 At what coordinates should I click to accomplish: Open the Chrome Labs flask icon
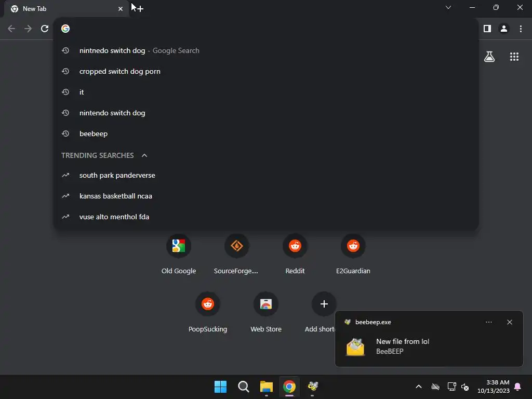[x=489, y=57]
